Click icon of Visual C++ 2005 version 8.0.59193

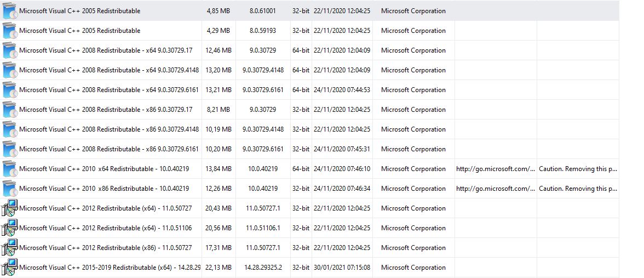click(x=10, y=31)
